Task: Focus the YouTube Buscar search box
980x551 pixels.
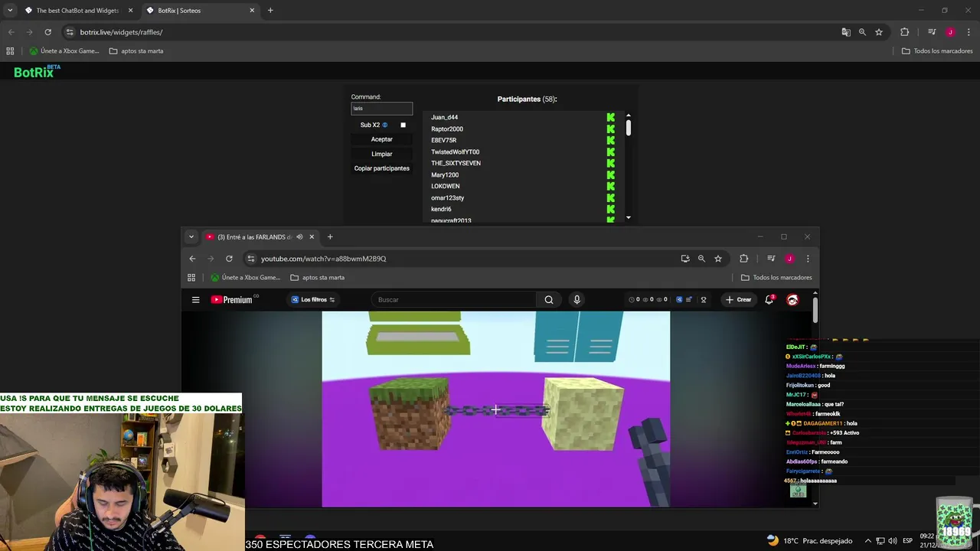Action: pyautogui.click(x=454, y=300)
